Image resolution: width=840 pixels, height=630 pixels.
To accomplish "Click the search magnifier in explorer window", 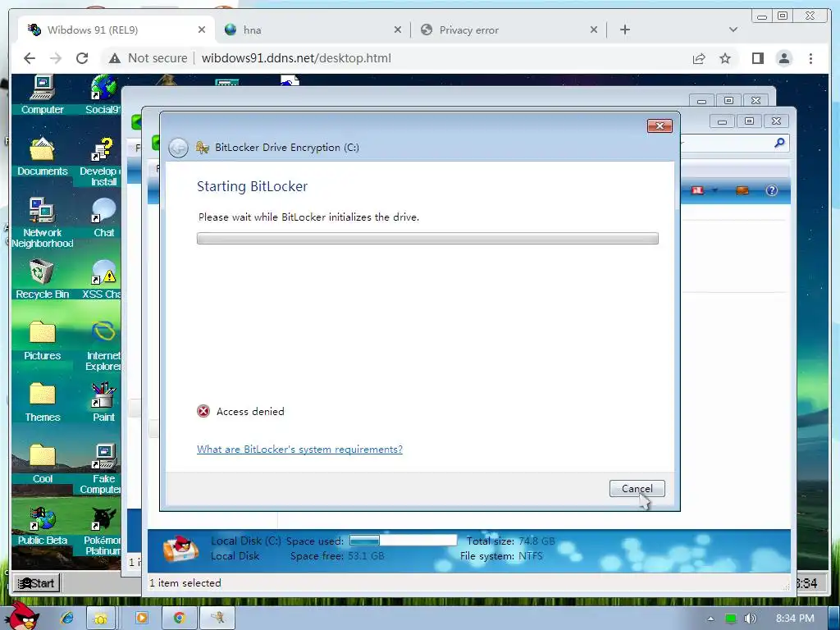I will coord(779,143).
